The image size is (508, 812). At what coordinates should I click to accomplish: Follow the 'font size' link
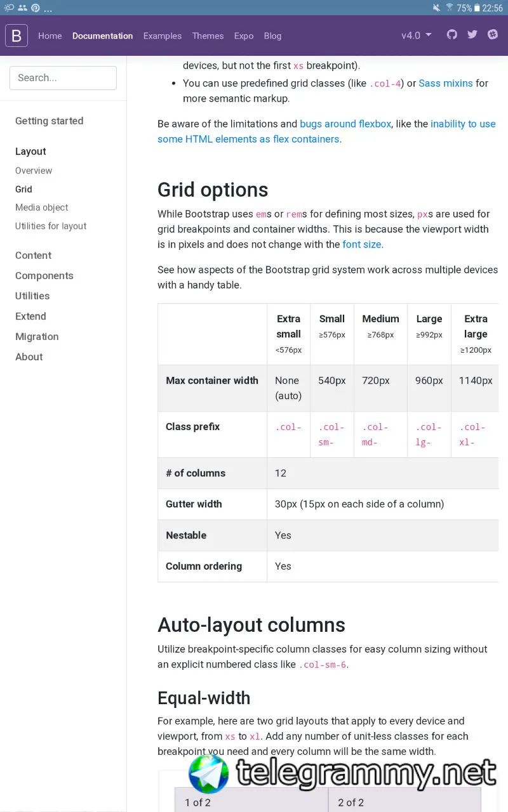click(x=362, y=245)
